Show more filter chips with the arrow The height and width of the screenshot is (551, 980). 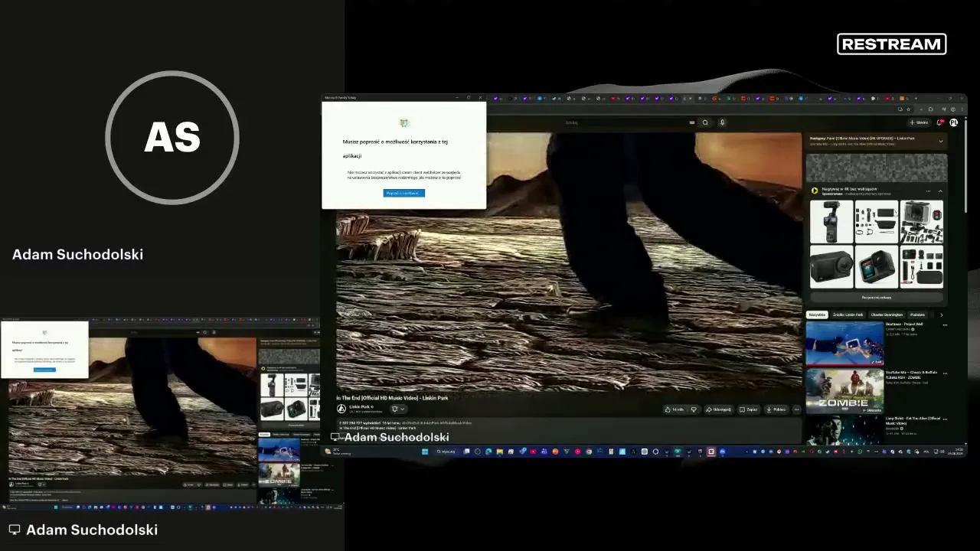tap(941, 315)
